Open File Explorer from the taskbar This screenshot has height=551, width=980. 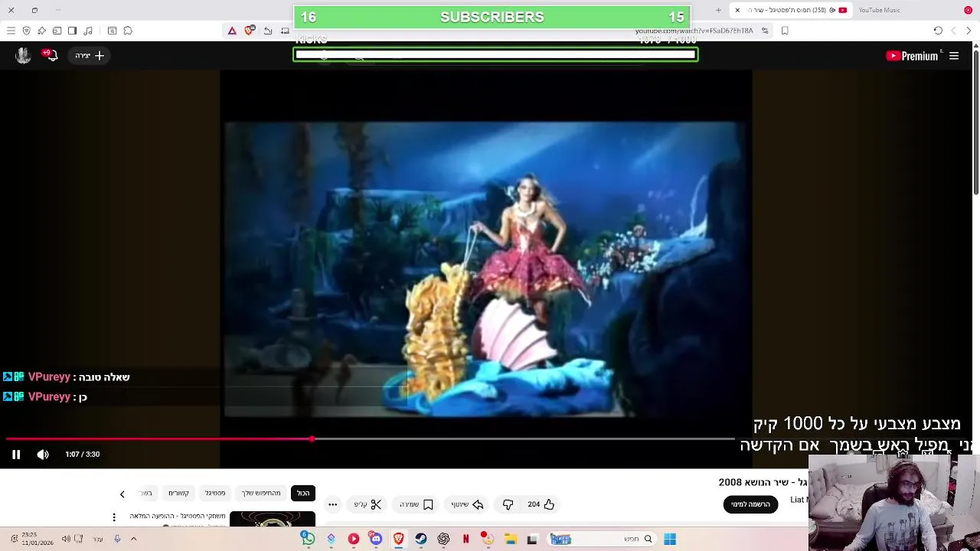tap(511, 540)
